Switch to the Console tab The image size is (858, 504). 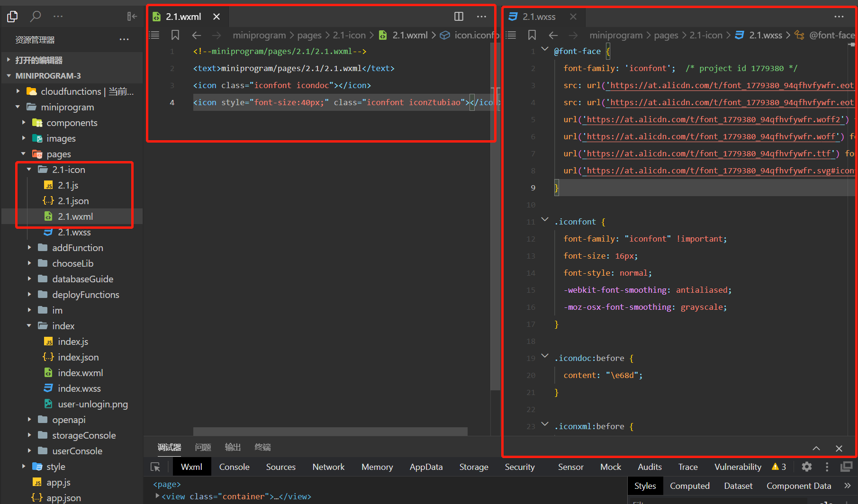pyautogui.click(x=234, y=467)
